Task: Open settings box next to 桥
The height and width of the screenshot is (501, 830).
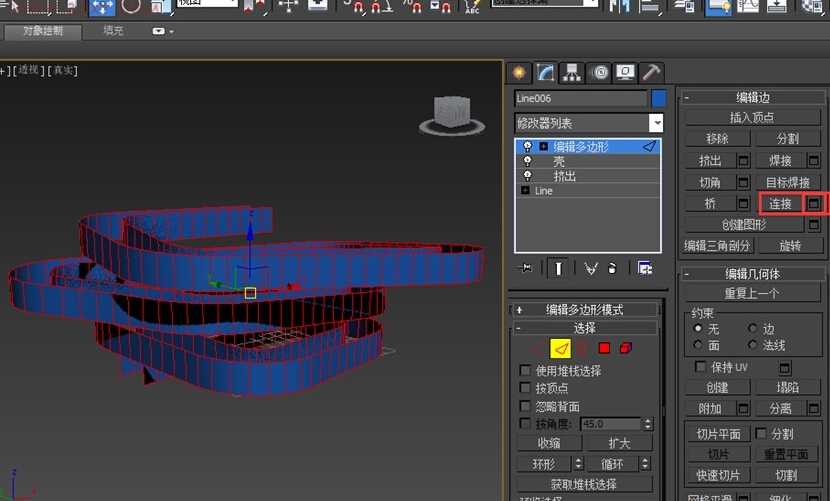Action: click(x=744, y=203)
